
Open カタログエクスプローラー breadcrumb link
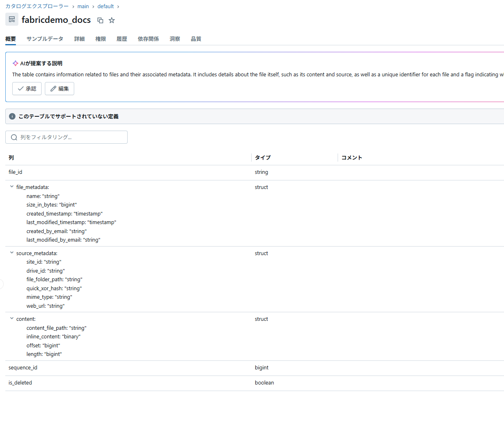(37, 6)
